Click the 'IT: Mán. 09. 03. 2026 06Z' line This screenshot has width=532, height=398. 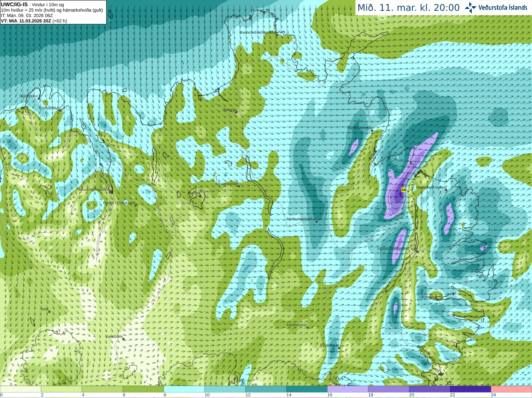pyautogui.click(x=27, y=15)
